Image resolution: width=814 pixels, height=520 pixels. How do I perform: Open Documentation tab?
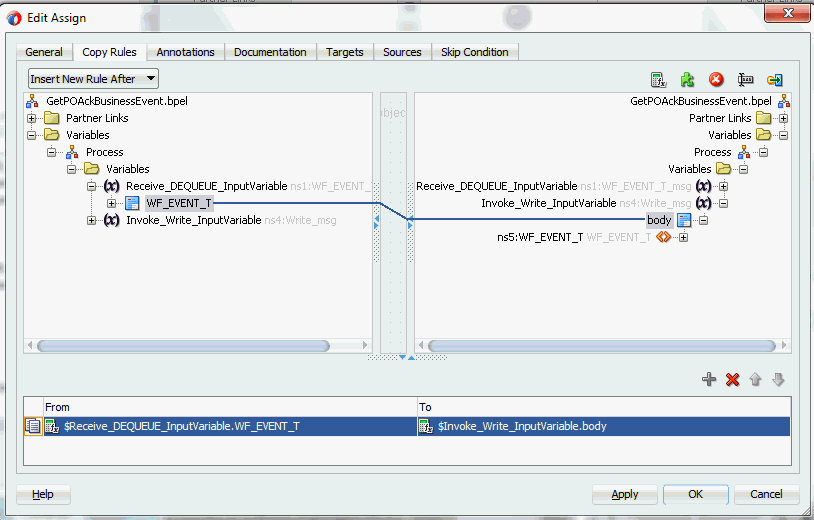click(270, 52)
